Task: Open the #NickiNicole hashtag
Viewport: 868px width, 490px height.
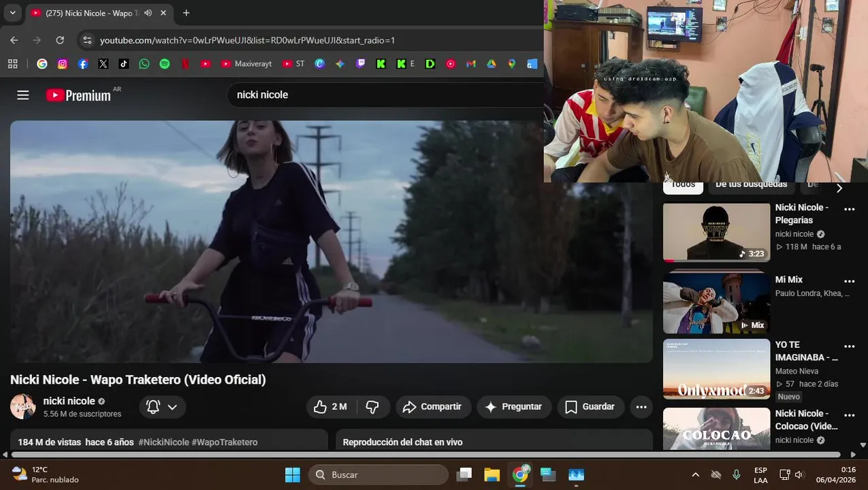Action: click(163, 442)
